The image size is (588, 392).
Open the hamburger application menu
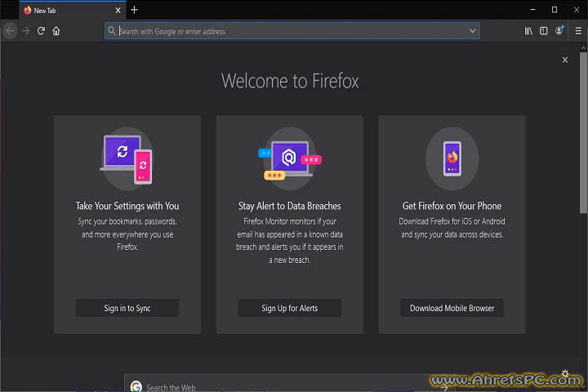(x=578, y=31)
